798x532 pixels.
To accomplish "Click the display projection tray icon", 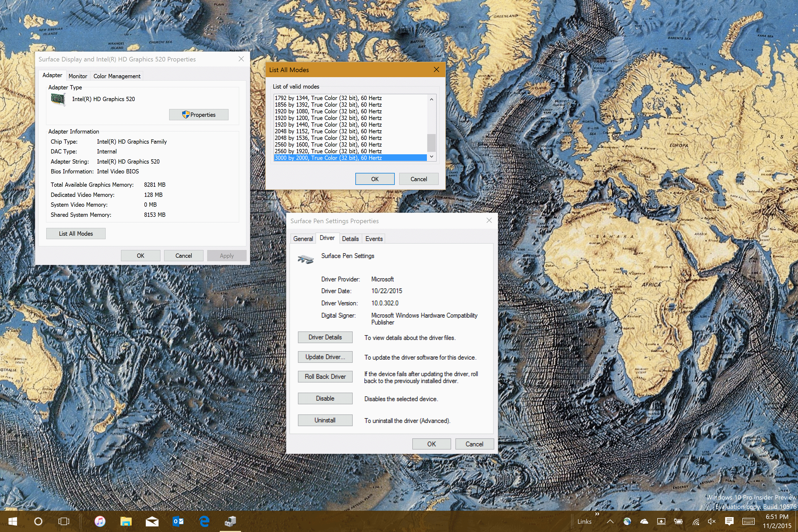I will [x=661, y=521].
